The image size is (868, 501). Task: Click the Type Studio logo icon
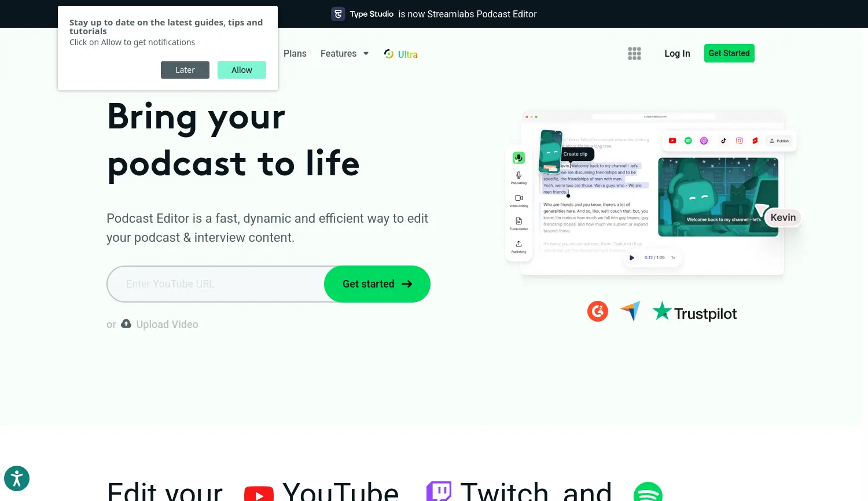(338, 14)
